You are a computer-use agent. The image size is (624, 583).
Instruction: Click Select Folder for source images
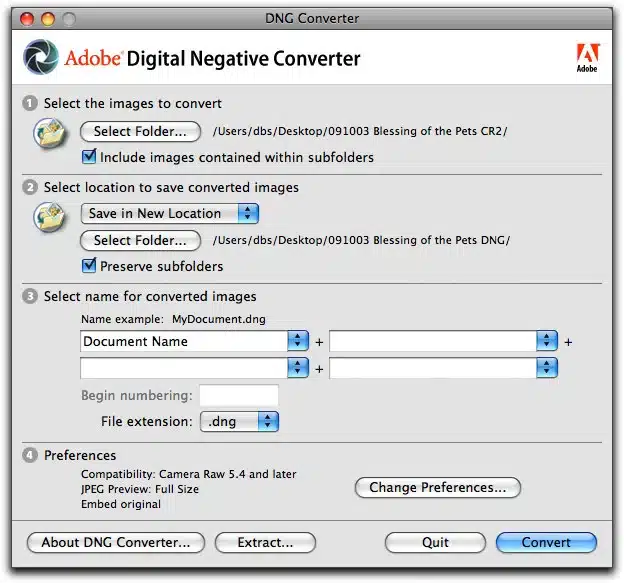coord(140,131)
